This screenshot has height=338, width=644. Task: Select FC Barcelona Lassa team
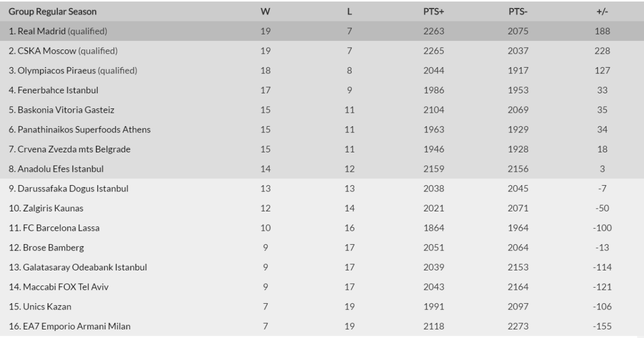(x=54, y=228)
